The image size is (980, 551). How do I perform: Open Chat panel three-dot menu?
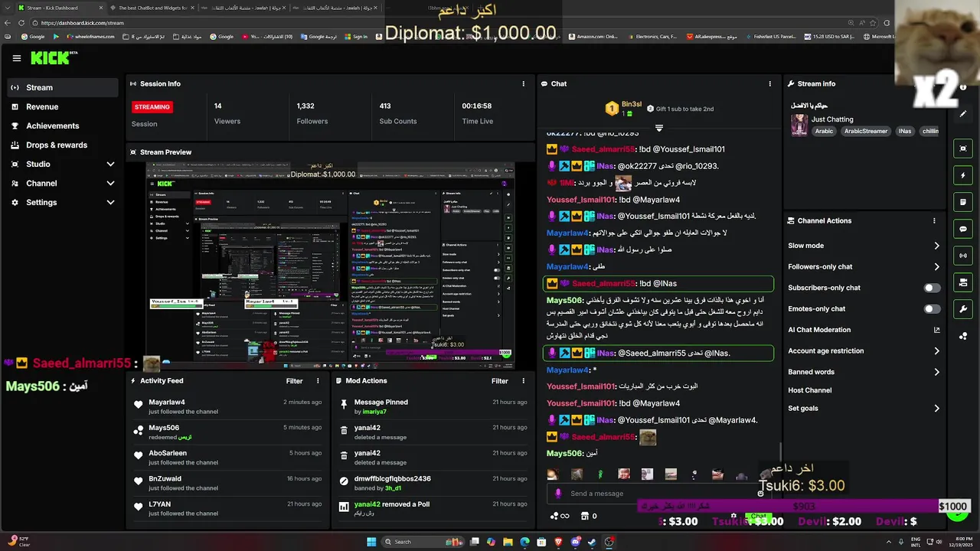[x=770, y=83]
